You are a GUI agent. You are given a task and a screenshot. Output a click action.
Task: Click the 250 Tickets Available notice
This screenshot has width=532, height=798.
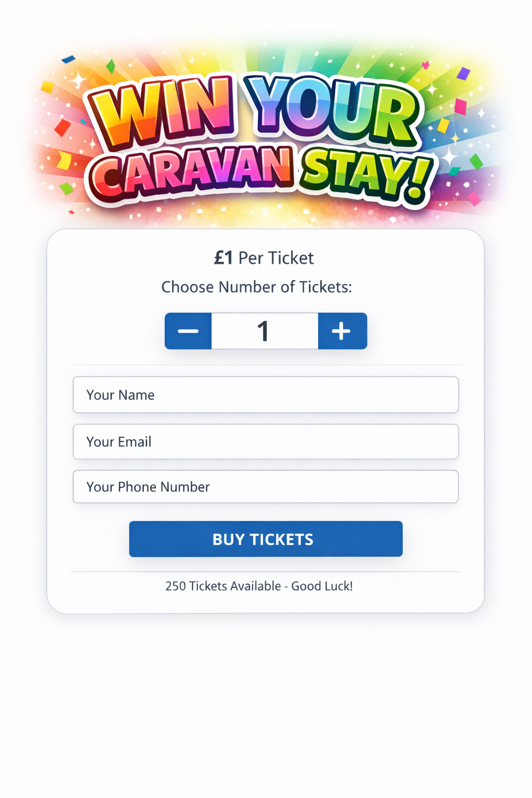pyautogui.click(x=259, y=586)
